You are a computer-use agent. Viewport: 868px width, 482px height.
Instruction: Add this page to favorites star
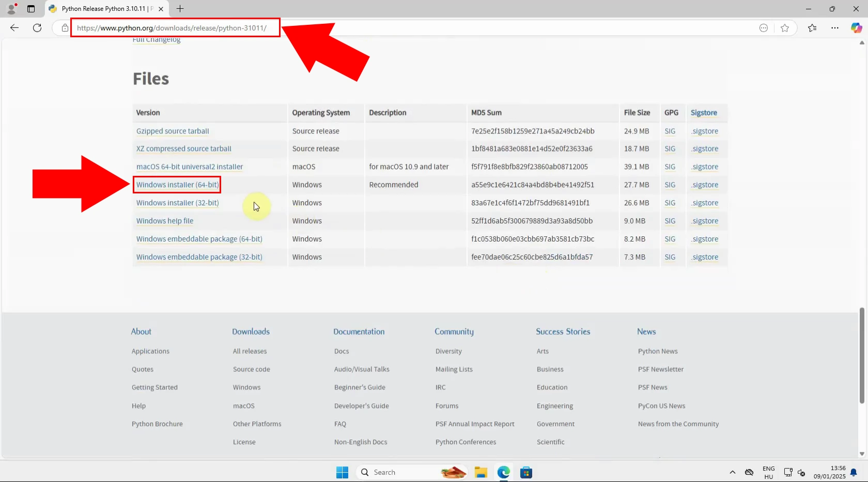pyautogui.click(x=785, y=28)
